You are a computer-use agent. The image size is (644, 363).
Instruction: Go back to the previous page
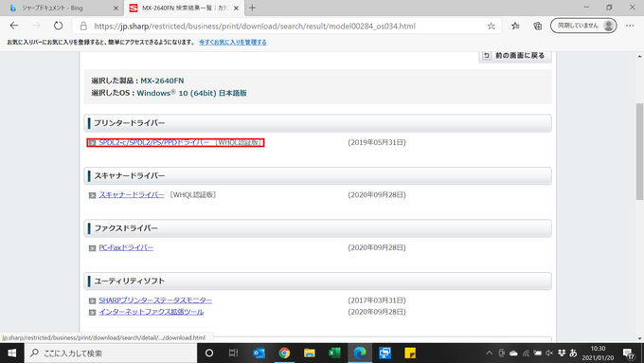click(14, 26)
